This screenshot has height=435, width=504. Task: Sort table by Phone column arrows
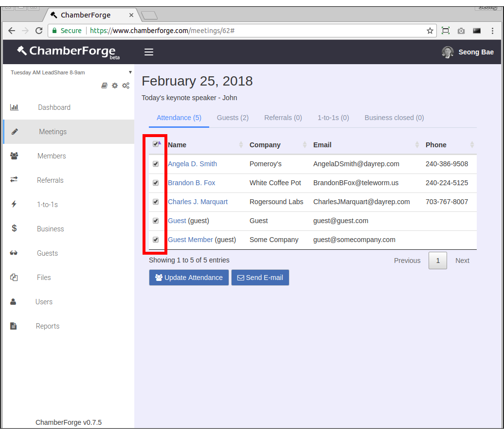(x=471, y=145)
